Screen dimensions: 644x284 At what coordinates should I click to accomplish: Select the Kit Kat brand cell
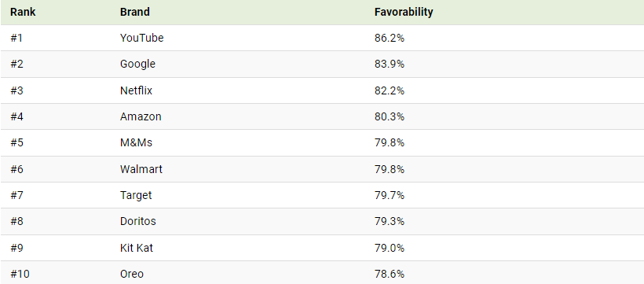[x=137, y=248]
